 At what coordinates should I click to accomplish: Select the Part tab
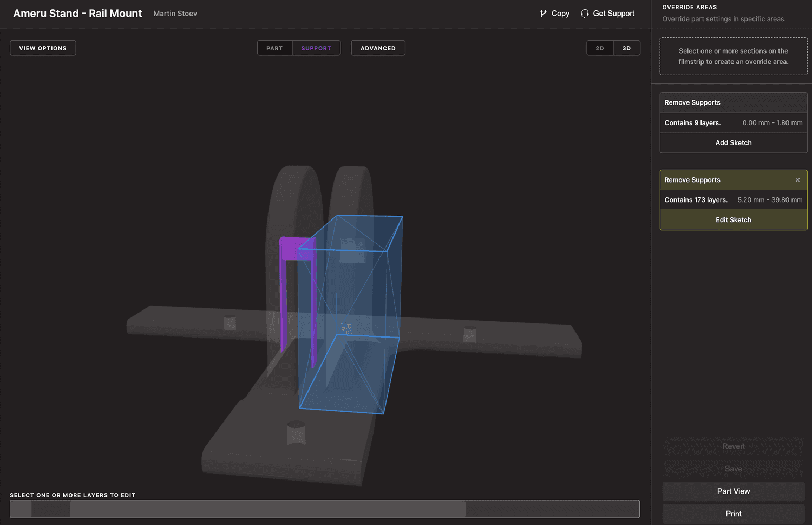pyautogui.click(x=274, y=48)
